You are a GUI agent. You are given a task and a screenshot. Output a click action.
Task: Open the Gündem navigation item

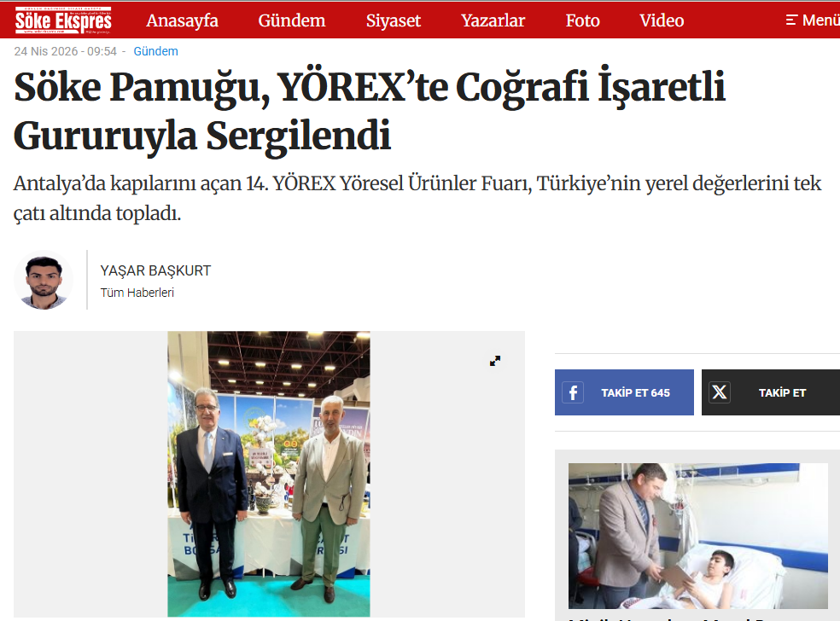292,20
